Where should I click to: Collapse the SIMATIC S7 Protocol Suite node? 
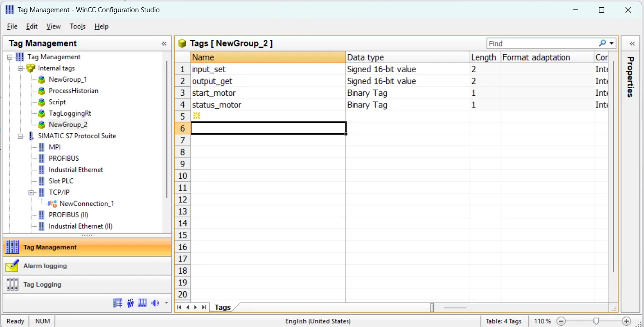click(20, 136)
